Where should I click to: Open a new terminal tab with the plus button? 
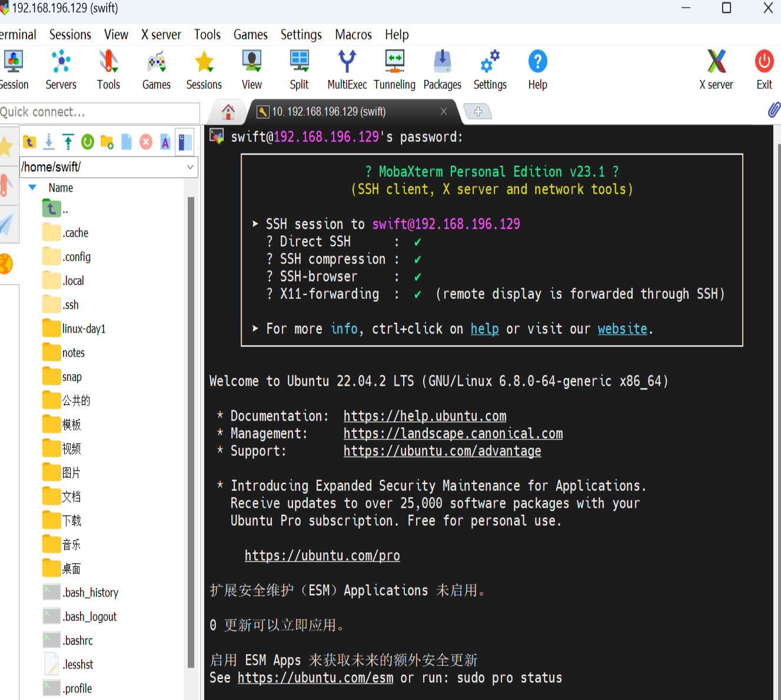478,111
